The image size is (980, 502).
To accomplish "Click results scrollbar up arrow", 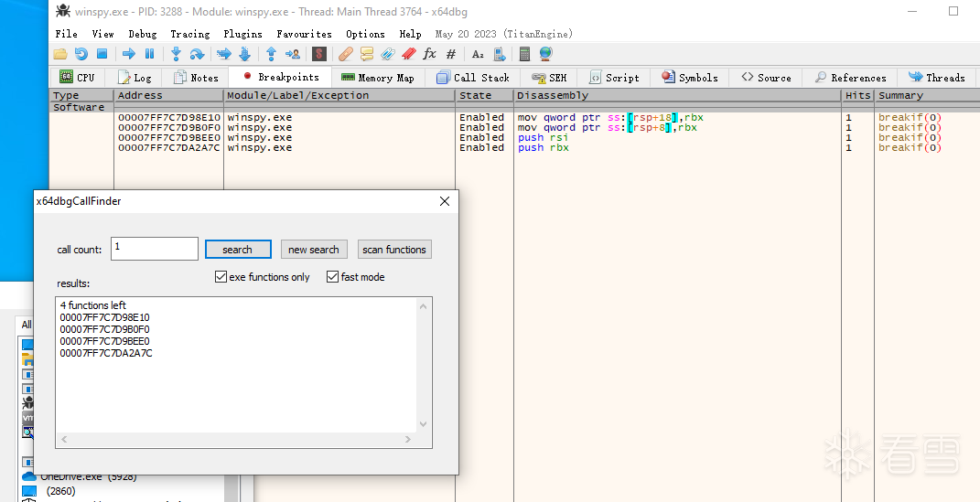I will click(x=423, y=306).
